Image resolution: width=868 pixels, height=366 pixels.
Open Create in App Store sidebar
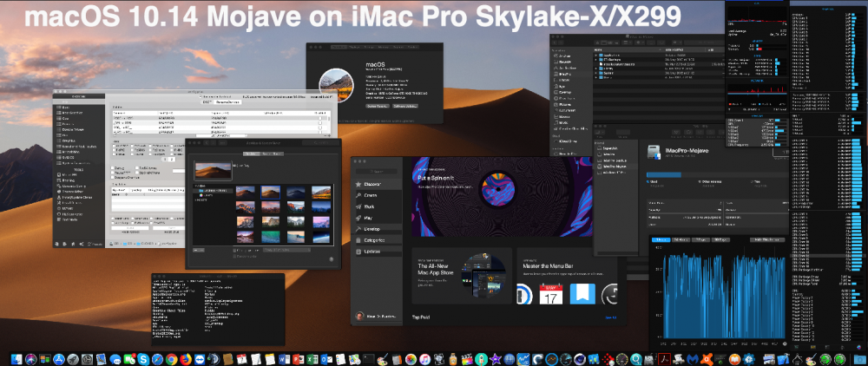378,195
